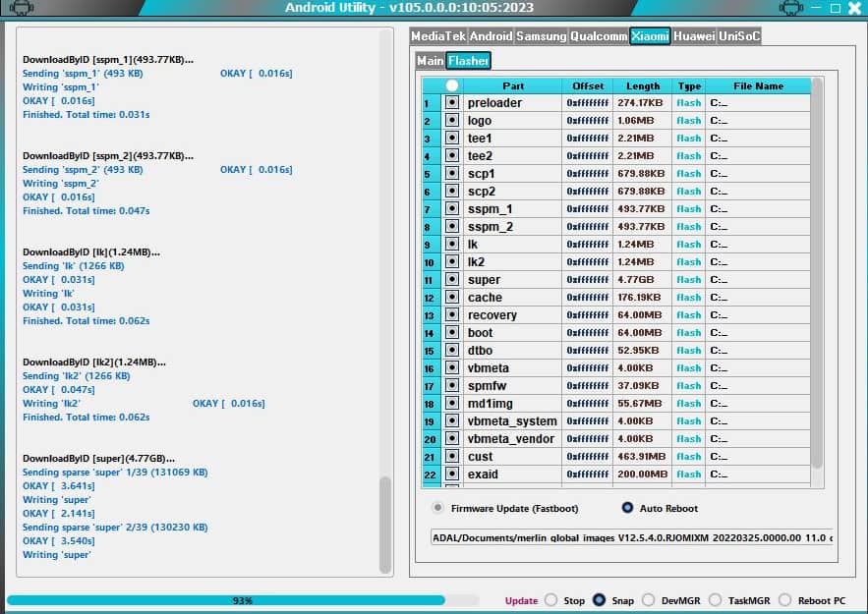Click the Length column header

click(x=643, y=85)
